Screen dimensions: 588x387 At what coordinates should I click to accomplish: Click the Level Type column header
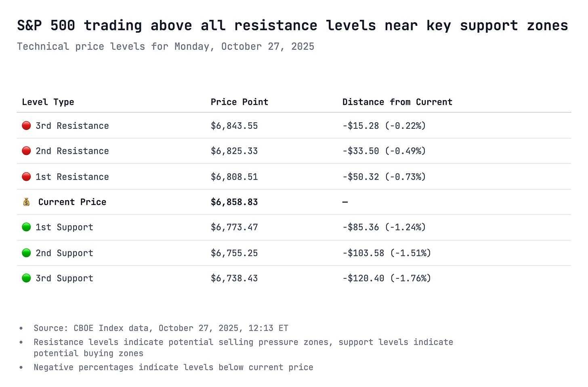coord(48,102)
